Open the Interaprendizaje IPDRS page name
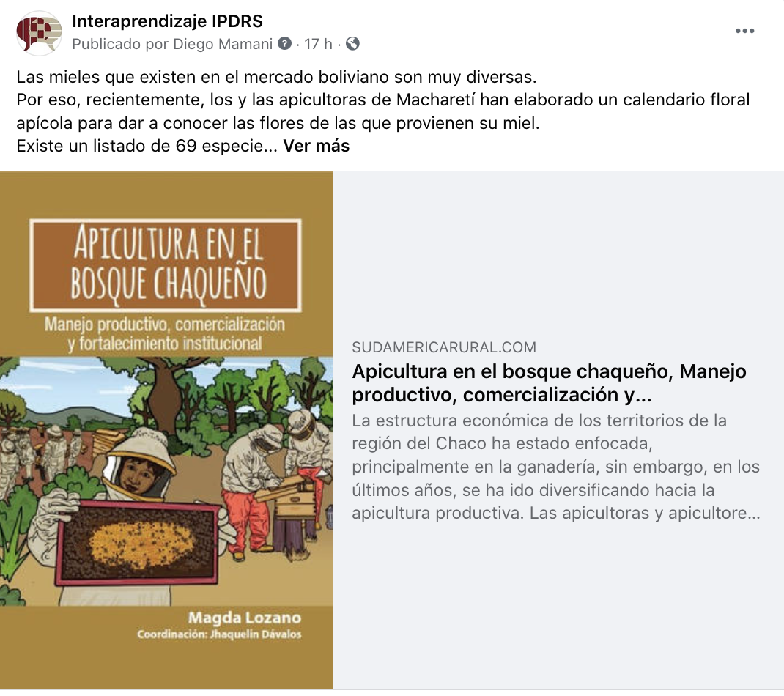Image resolution: width=784 pixels, height=696 pixels. (167, 21)
